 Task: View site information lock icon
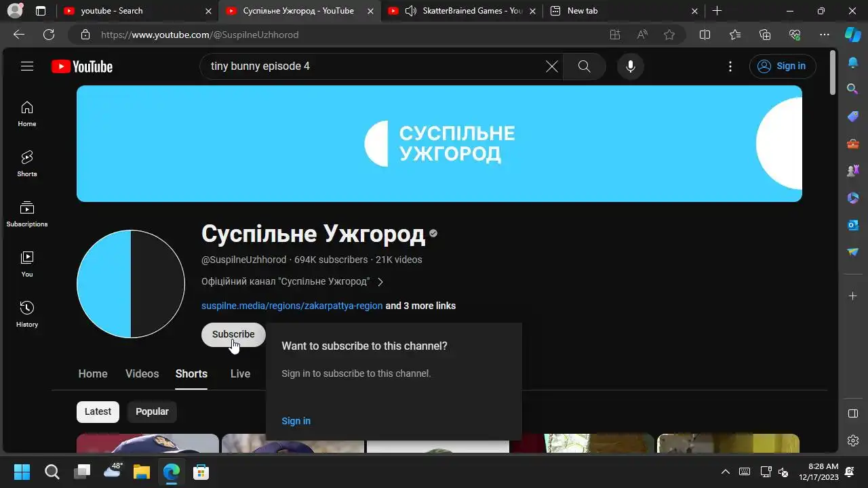point(85,35)
